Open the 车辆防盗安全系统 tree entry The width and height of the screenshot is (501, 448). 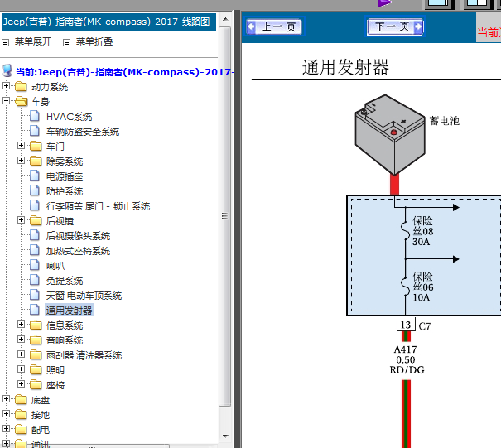point(83,132)
